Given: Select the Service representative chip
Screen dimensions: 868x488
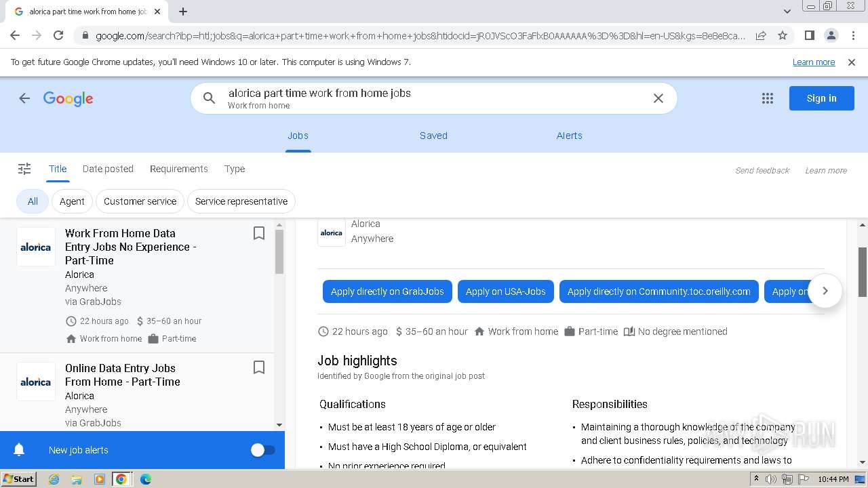Looking at the screenshot, I should [241, 201].
